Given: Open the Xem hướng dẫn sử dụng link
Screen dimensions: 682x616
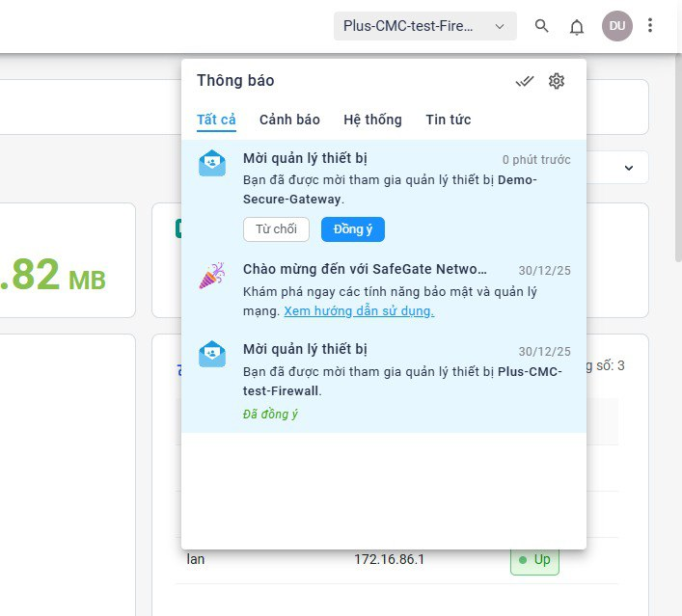Looking at the screenshot, I should click(x=359, y=311).
